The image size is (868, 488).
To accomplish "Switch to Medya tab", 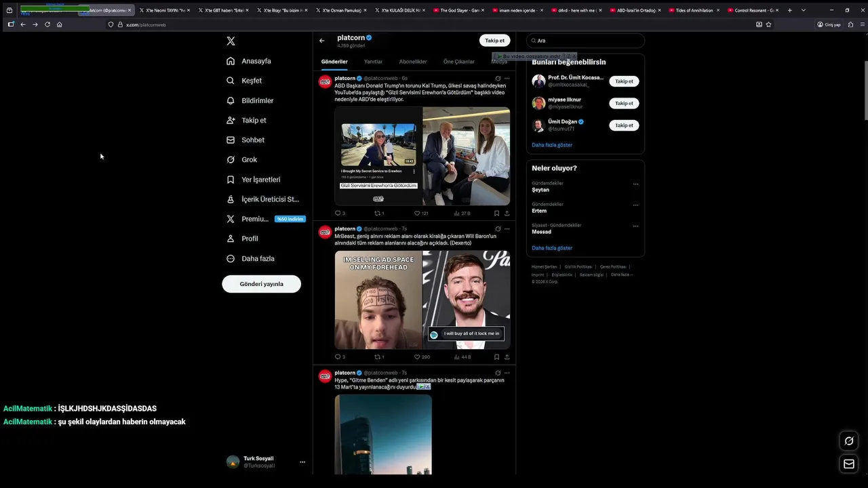I will [x=499, y=62].
